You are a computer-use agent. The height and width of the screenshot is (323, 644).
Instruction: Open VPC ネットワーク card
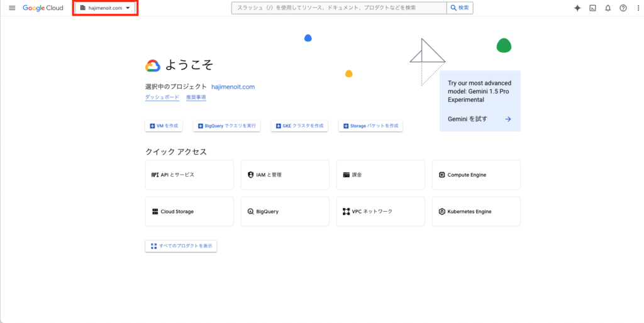coord(380,211)
